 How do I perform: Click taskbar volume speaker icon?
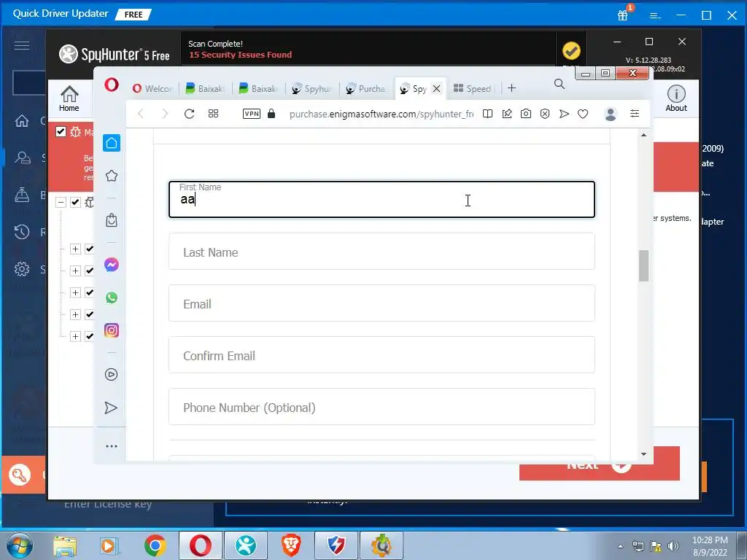pos(673,546)
